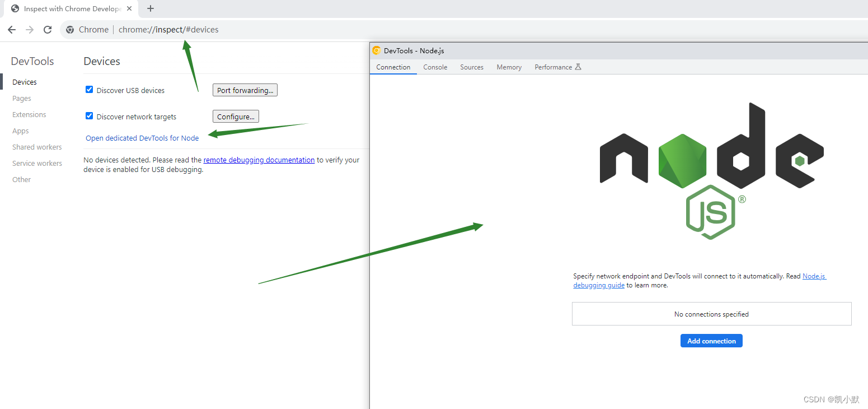Screen dimensions: 868x409
Task: Click the 'No devices detected' message text
Action: point(222,164)
